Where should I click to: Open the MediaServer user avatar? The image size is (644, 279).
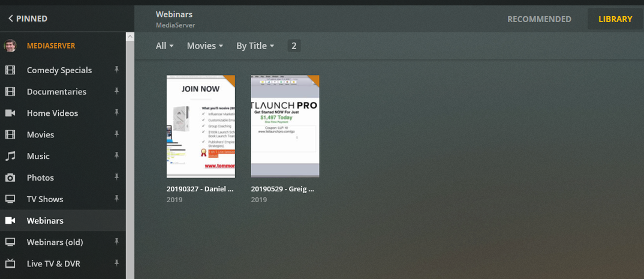[x=10, y=46]
